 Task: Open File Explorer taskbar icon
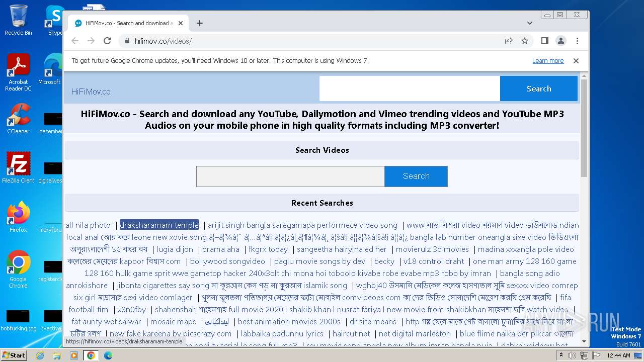point(57,355)
